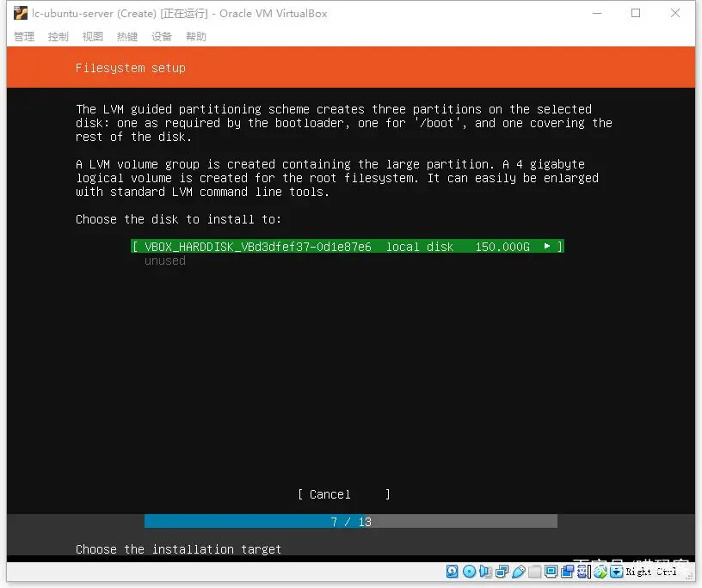Click 'Choose the installation target' footer text
702x588 pixels.
coord(178,549)
